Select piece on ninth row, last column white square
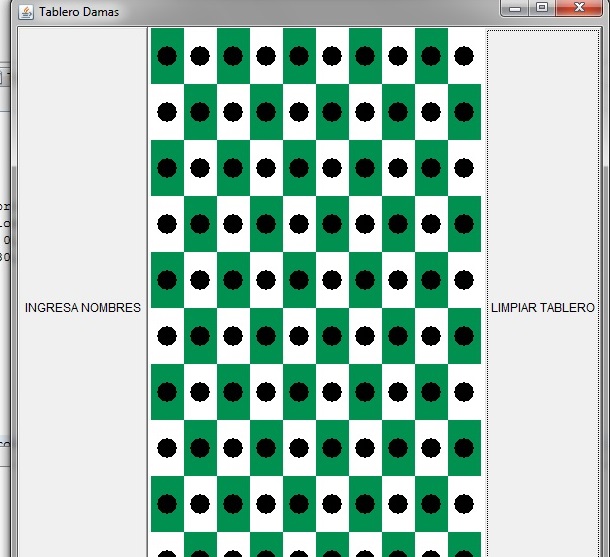Image resolution: width=610 pixels, height=557 pixels. click(x=464, y=504)
